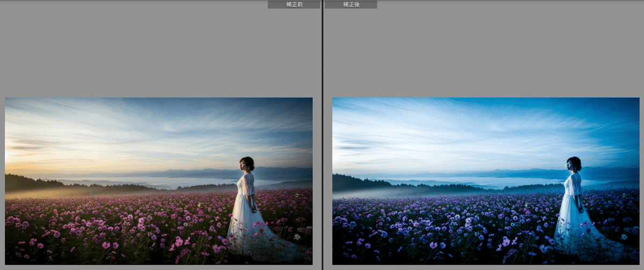
Task: Click the woman's face in after photo
Action: point(573,165)
